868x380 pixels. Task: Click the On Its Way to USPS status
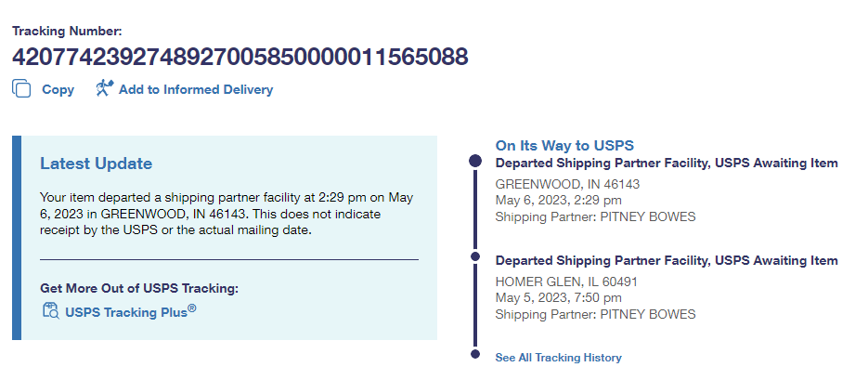pos(564,146)
